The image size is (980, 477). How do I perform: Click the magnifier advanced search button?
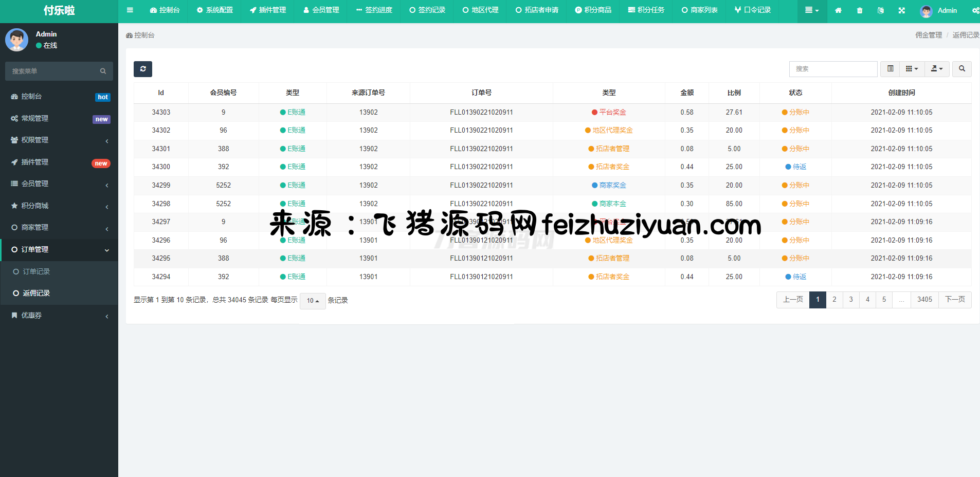[x=961, y=69]
